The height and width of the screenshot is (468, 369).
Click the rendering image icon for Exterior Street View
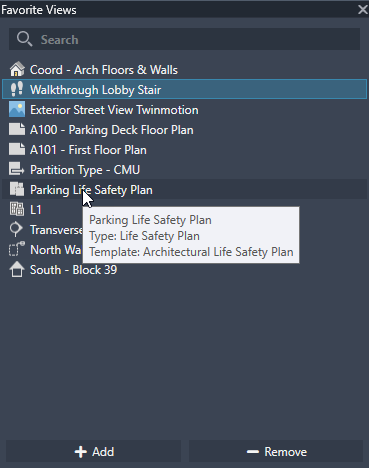point(17,109)
